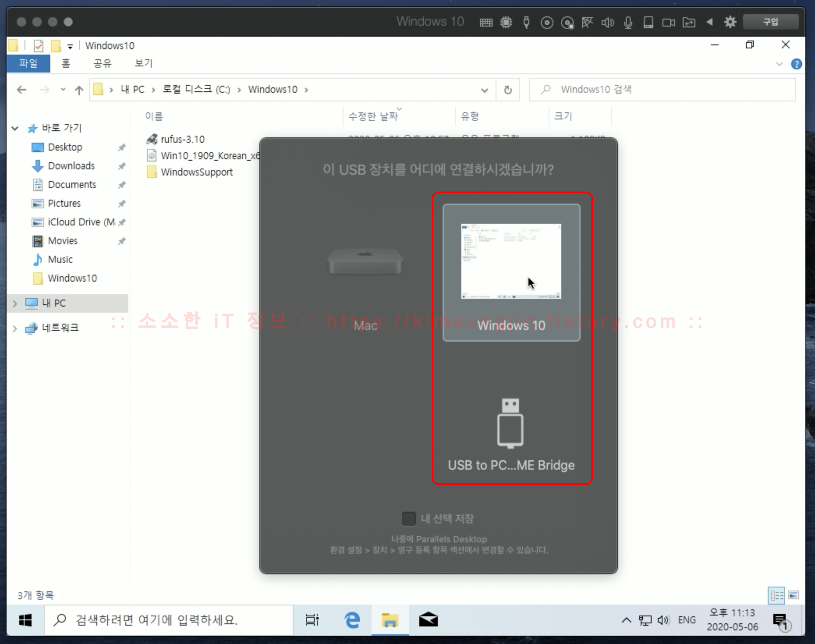
Task: Click the camera icon in Parallels toolbar
Action: pos(668,22)
